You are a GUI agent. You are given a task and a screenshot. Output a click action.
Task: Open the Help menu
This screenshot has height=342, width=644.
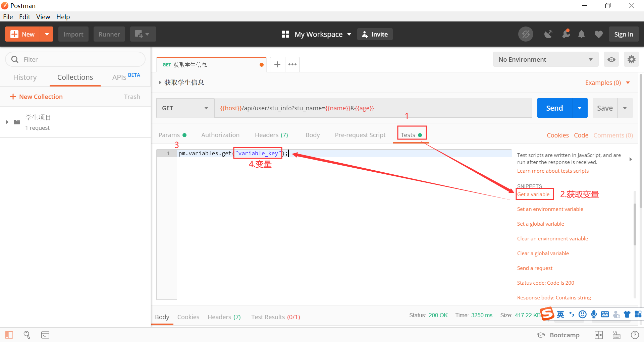click(63, 17)
